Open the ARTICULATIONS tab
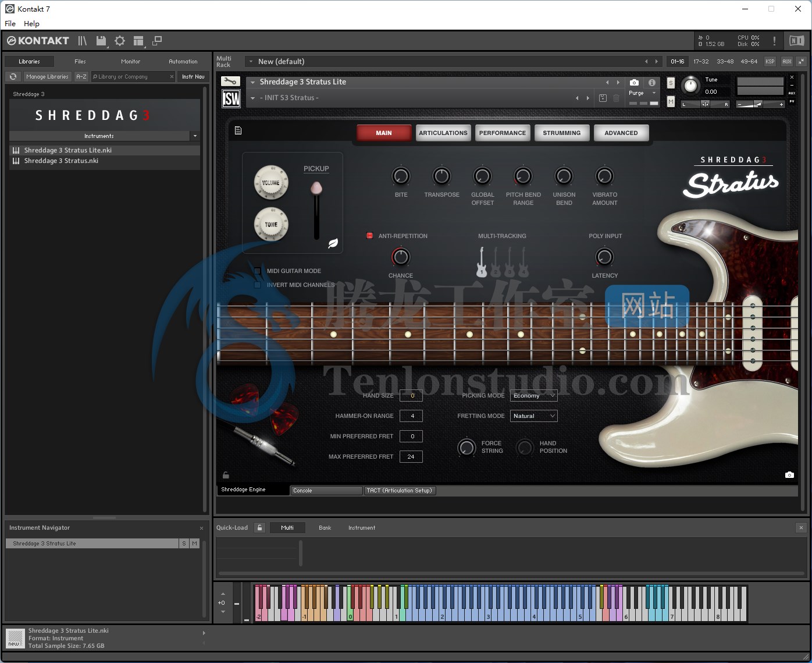The height and width of the screenshot is (663, 812). click(443, 133)
